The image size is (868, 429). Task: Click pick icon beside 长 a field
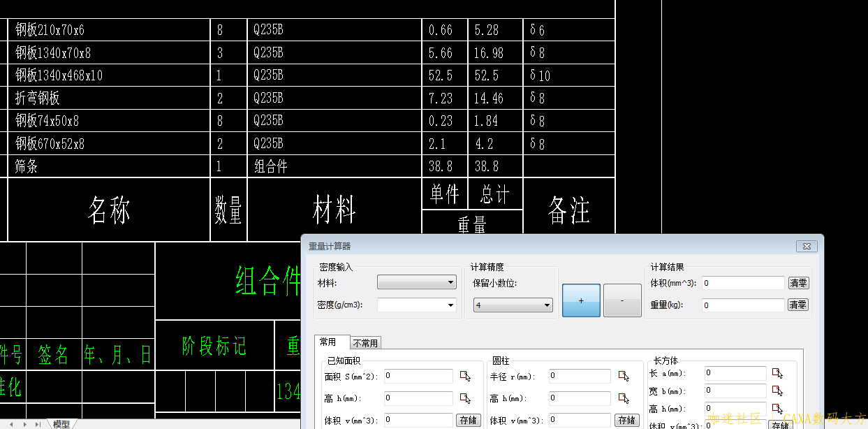pyautogui.click(x=778, y=373)
